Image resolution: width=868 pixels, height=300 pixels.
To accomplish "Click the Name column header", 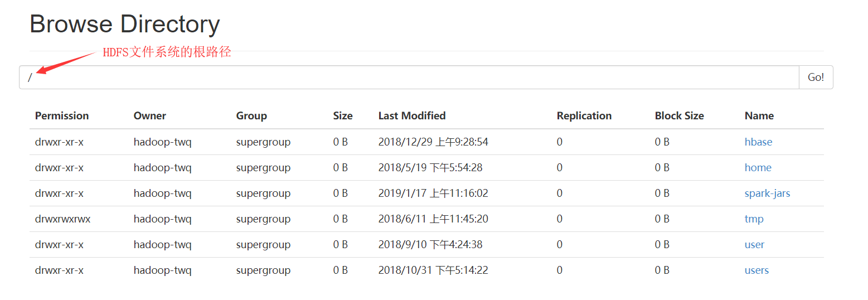I will click(x=759, y=115).
